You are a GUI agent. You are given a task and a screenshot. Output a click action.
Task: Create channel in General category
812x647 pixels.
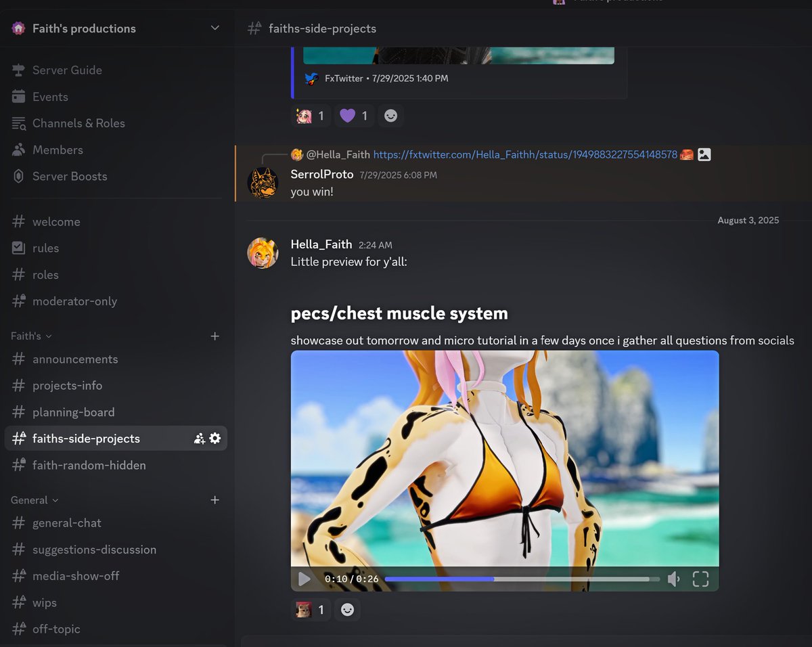(215, 500)
